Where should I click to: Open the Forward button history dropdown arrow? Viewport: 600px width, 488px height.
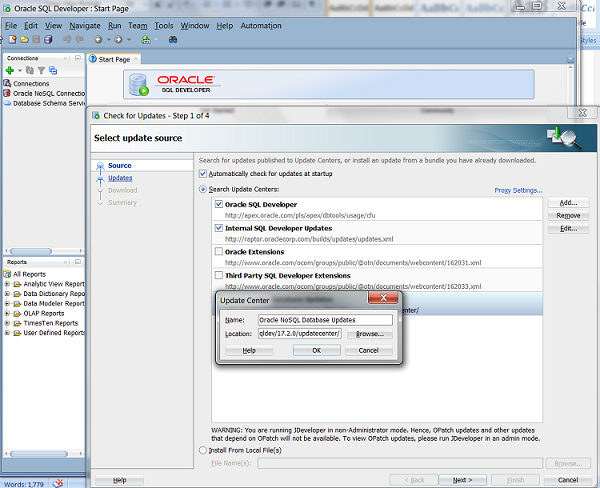[129, 39]
